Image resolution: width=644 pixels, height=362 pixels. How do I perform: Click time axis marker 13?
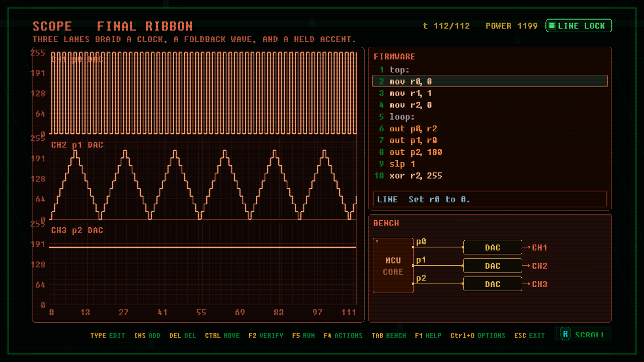coord(85,312)
